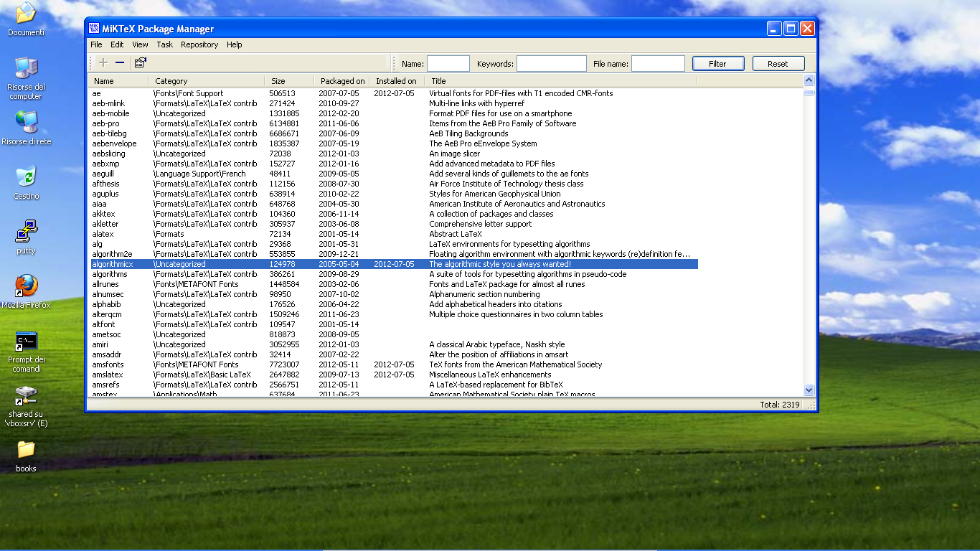Image resolution: width=980 pixels, height=551 pixels.
Task: Click the install package plus icon
Action: 103,63
